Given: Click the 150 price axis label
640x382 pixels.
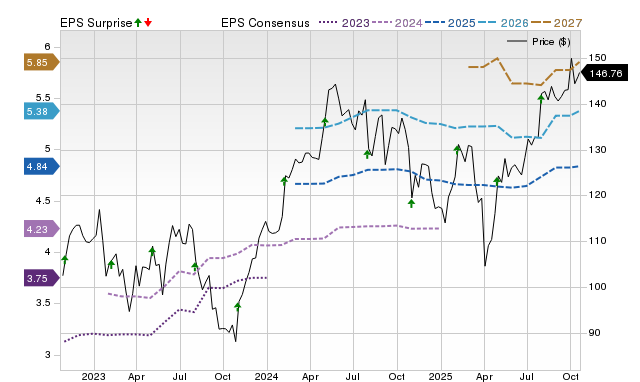Looking at the screenshot, I should 597,58.
